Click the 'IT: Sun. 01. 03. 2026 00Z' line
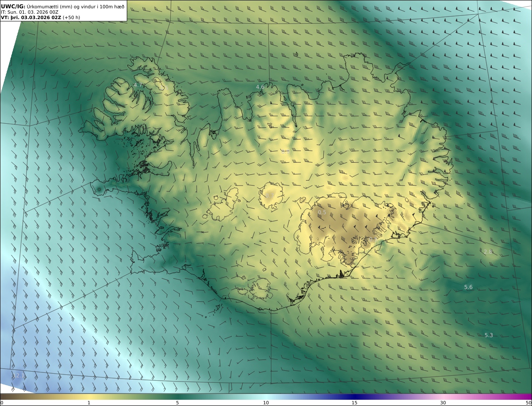 (x=30, y=12)
